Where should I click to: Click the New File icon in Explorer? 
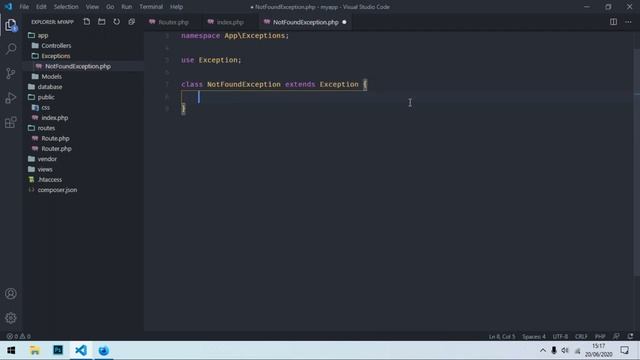coord(87,22)
